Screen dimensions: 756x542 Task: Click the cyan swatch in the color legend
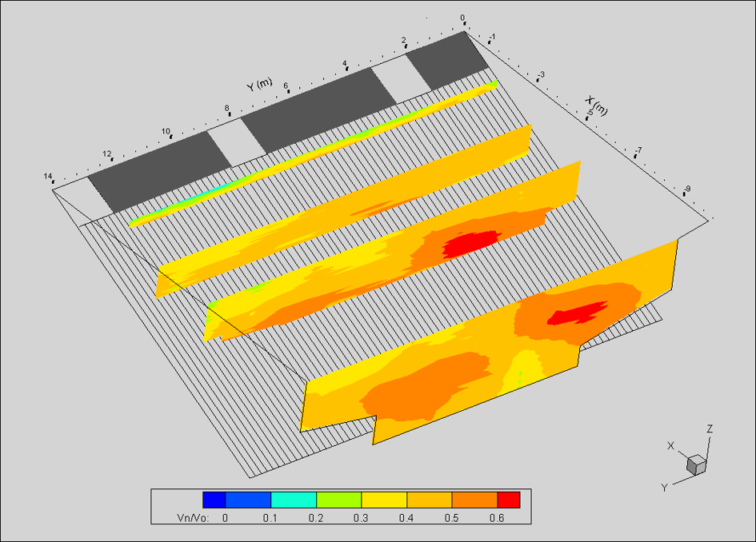pos(294,500)
